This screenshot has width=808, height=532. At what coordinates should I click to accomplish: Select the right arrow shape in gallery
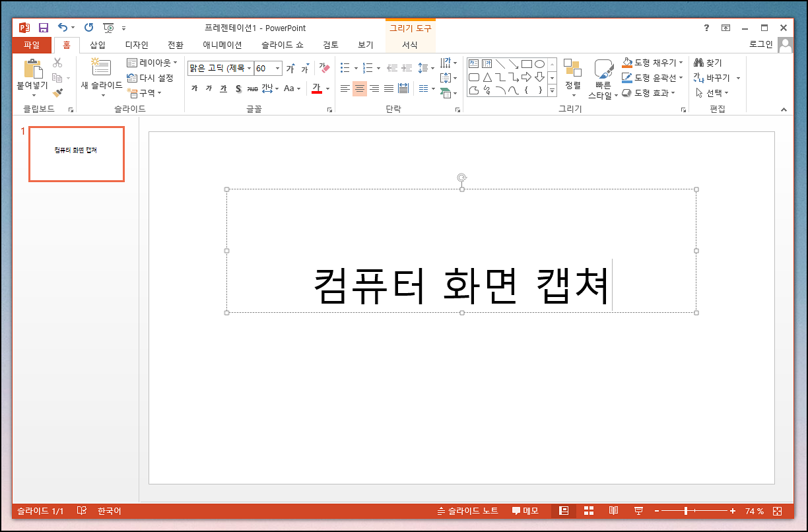coord(527,77)
